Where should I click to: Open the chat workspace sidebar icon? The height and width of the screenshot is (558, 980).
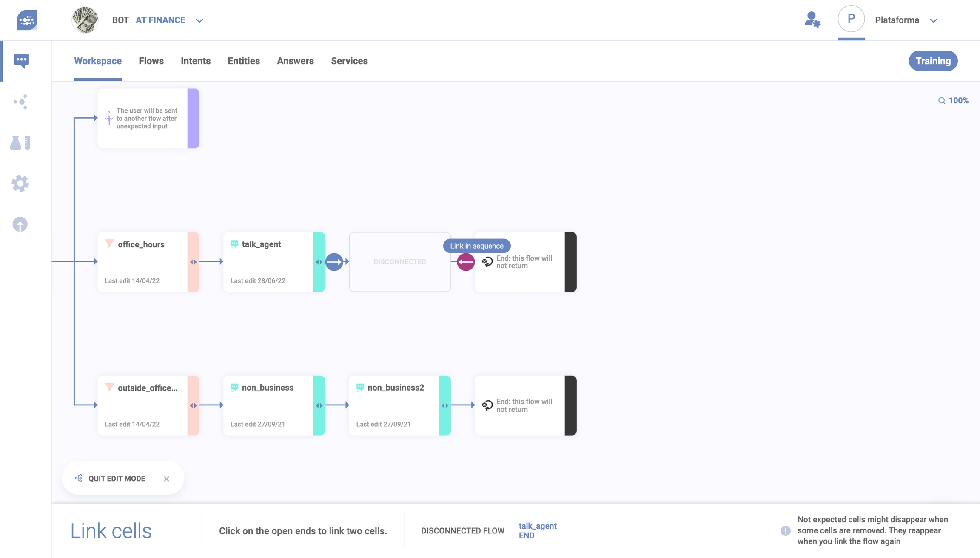pyautogui.click(x=21, y=61)
